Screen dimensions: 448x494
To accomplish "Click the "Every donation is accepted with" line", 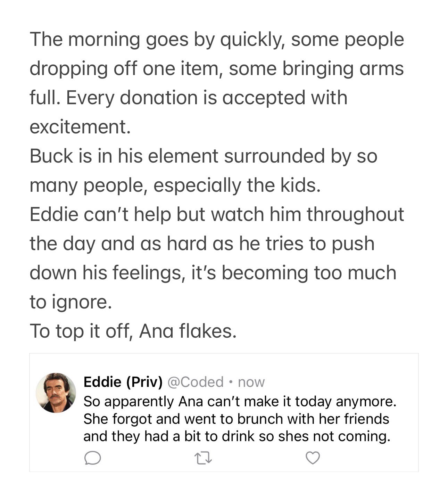I will coord(189,98).
